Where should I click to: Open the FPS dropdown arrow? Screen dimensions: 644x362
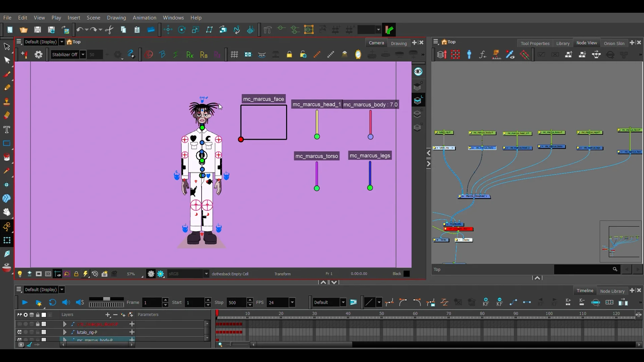[292, 303]
